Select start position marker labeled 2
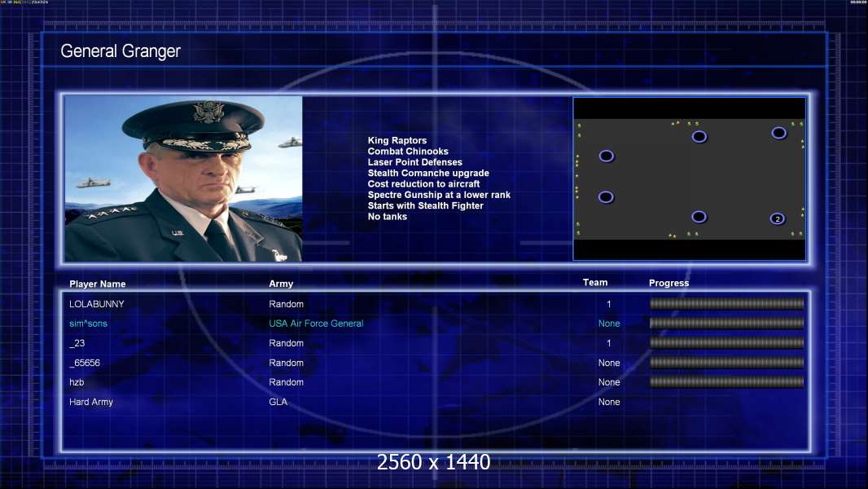The height and width of the screenshot is (489, 868). click(778, 218)
